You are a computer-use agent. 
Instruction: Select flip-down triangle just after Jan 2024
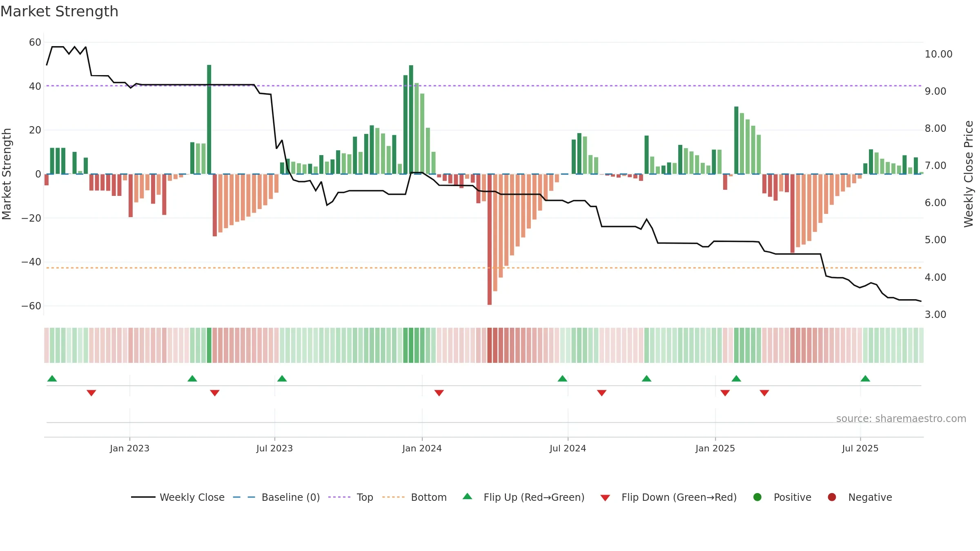pos(439,393)
